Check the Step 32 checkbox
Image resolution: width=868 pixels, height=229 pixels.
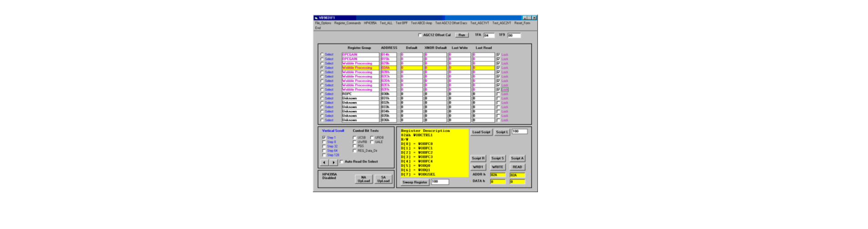324,146
